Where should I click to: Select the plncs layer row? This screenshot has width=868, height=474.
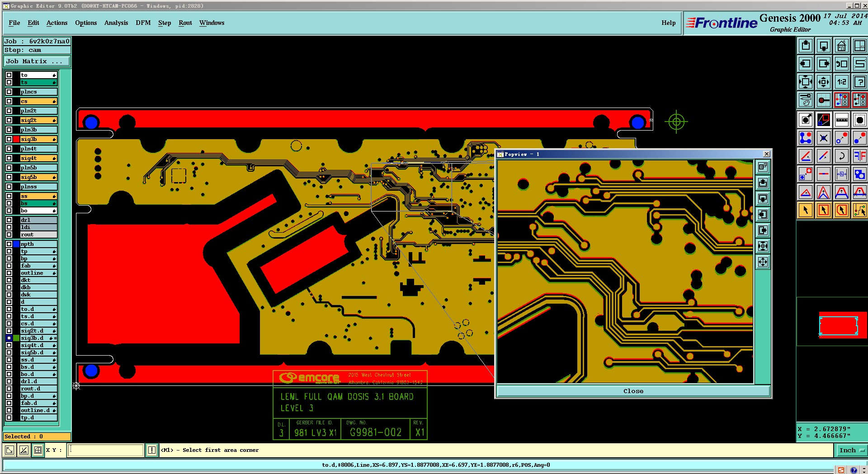39,92
